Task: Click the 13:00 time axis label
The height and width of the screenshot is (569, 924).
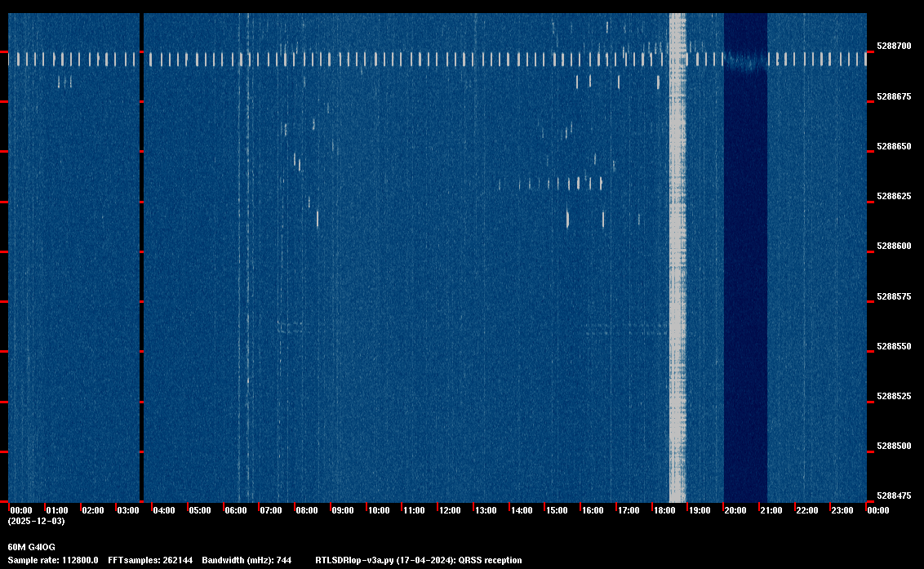Action: (486, 510)
